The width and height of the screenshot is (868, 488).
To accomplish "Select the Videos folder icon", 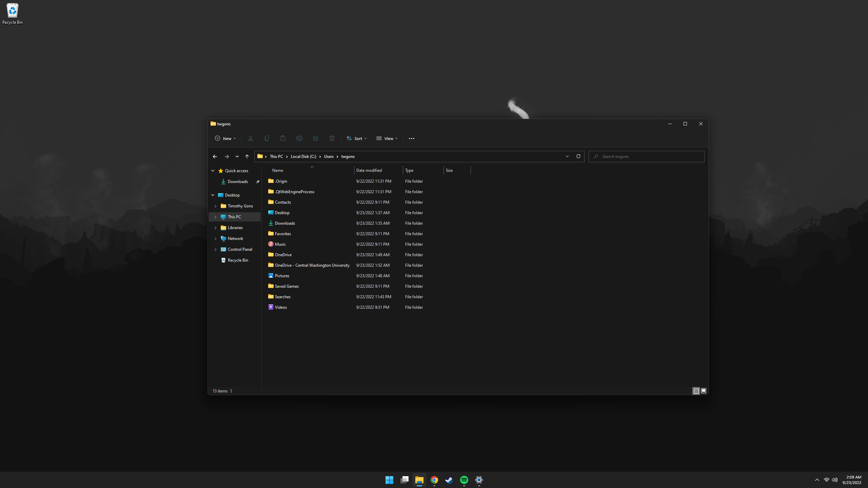I will 271,307.
